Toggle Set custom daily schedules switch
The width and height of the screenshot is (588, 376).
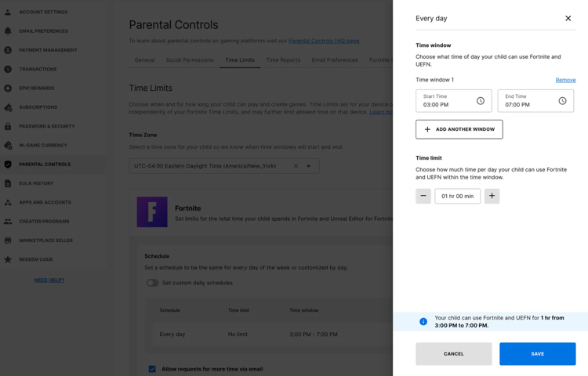click(152, 283)
